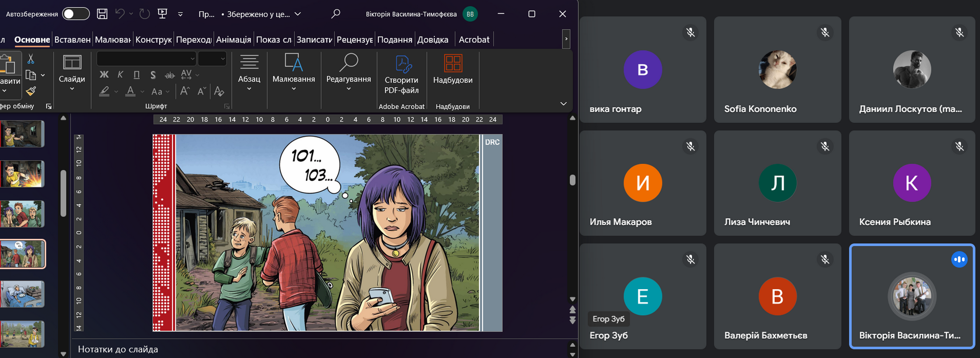Click the Save floppy disk icon
The width and height of the screenshot is (980, 358).
point(102,14)
